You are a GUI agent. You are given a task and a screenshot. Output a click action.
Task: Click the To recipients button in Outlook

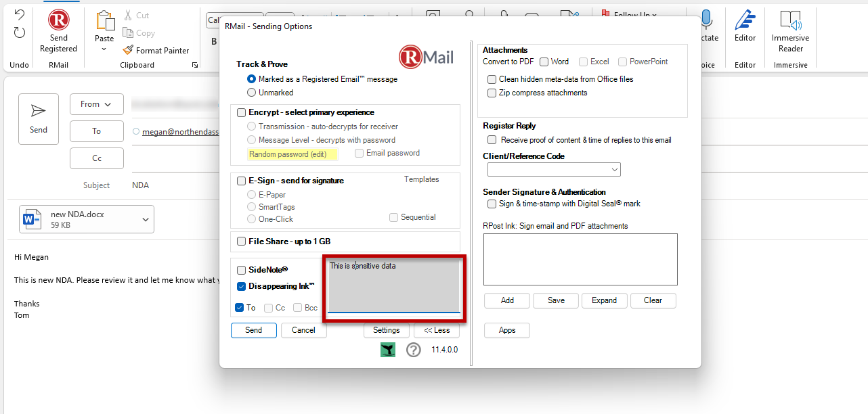click(x=97, y=131)
